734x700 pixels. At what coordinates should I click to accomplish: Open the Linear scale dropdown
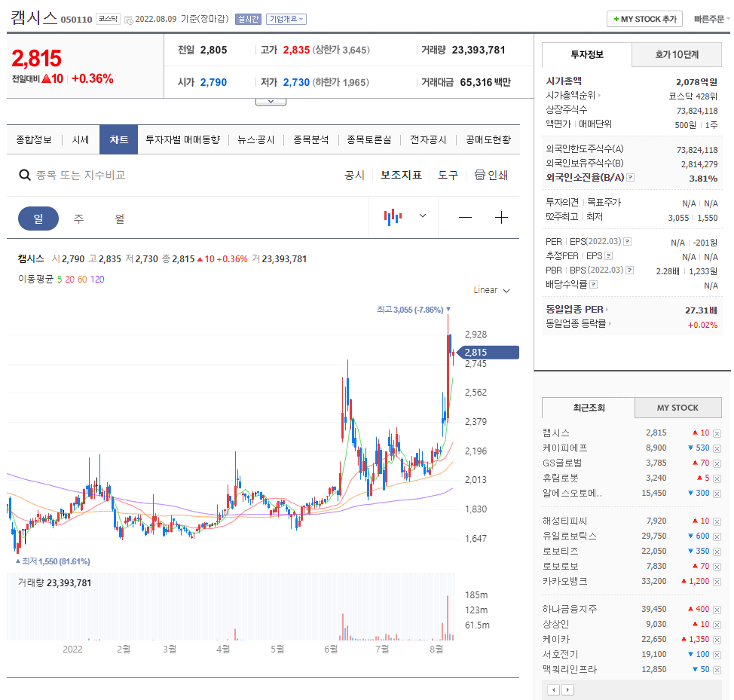[x=491, y=290]
